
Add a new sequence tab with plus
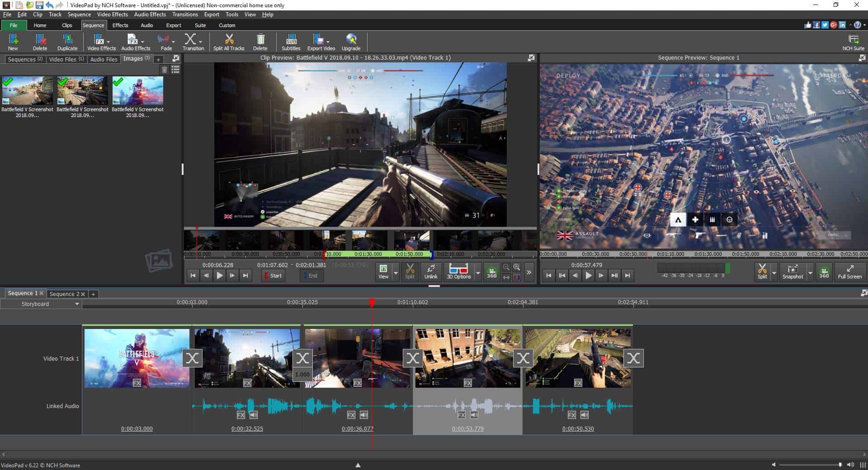tap(93, 294)
